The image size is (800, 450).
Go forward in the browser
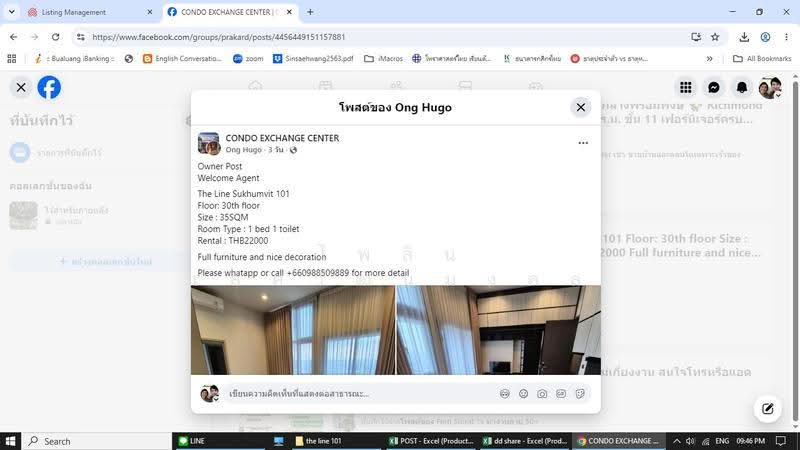pyautogui.click(x=34, y=37)
